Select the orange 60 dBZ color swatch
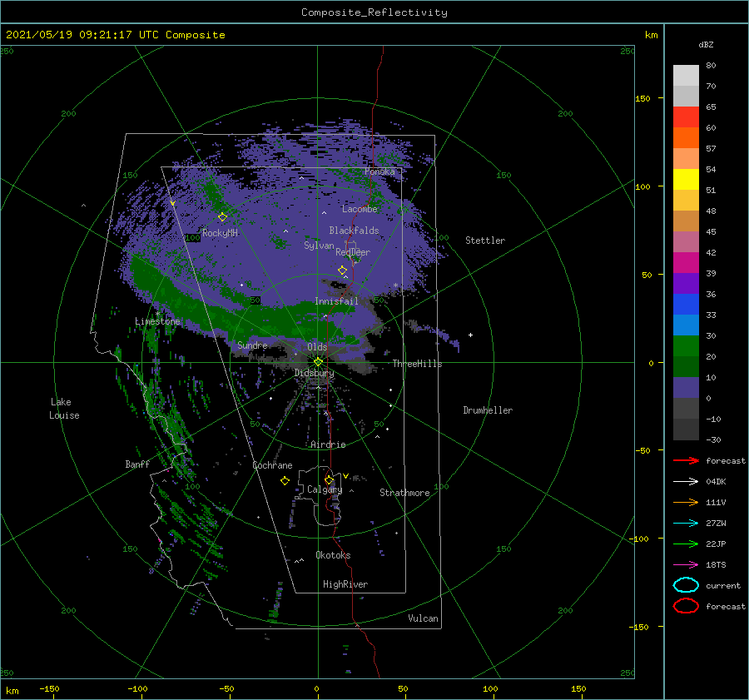Viewport: 749px width, 700px height. pos(686,137)
